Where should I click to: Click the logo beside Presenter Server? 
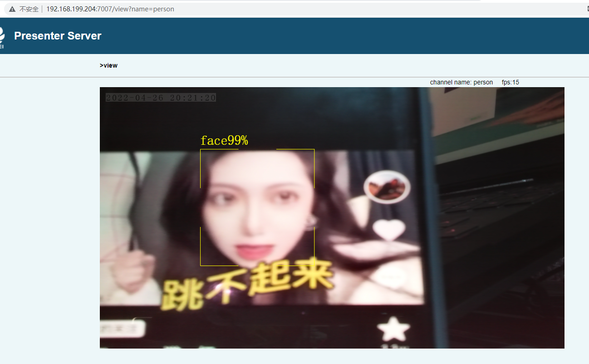(2, 37)
